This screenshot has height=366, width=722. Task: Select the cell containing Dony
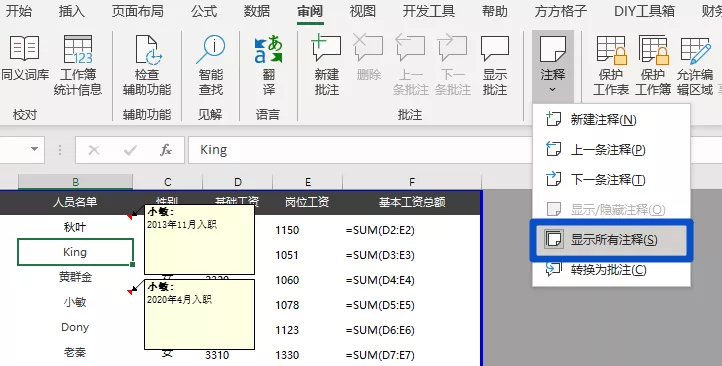pyautogui.click(x=75, y=327)
